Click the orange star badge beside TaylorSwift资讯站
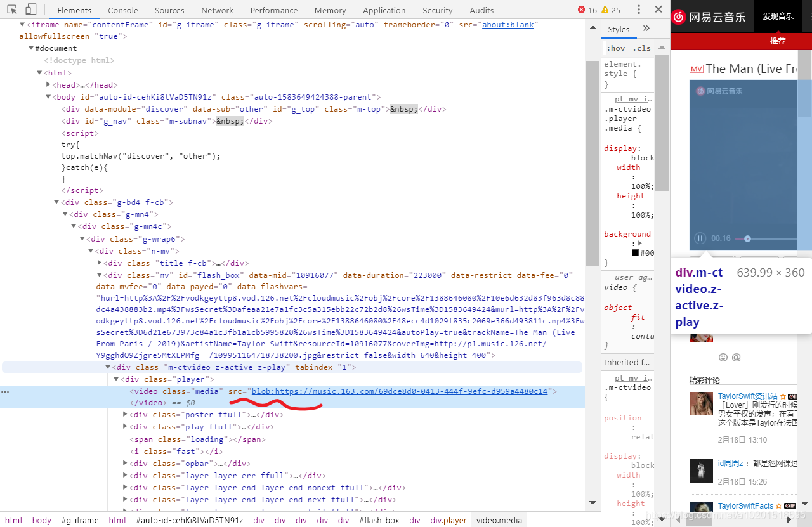Screen dimensions: 812x527 coord(783,396)
